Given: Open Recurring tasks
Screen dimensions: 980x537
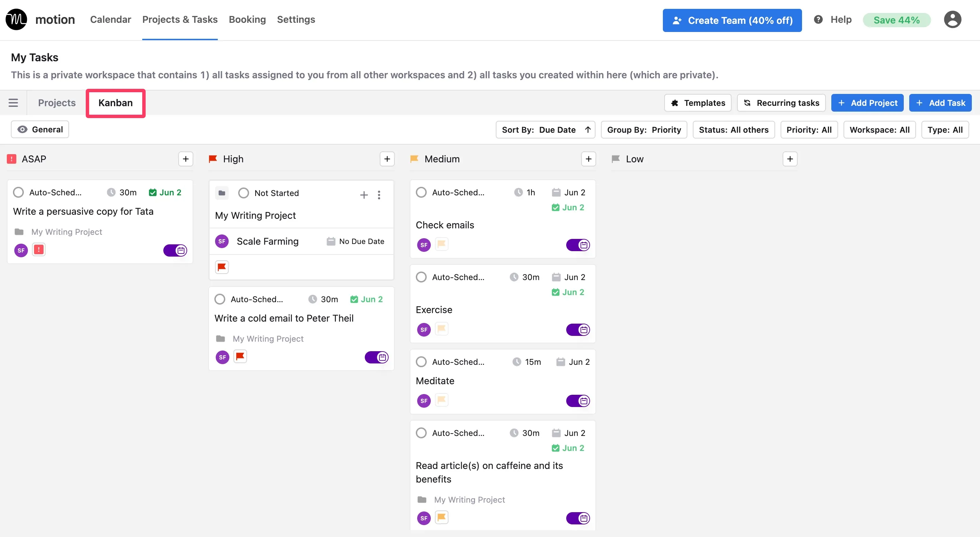Looking at the screenshot, I should [x=781, y=103].
